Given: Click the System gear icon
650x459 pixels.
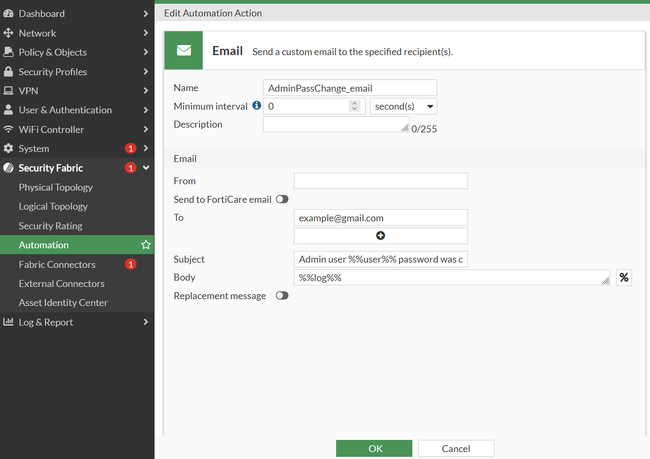Looking at the screenshot, I should (x=9, y=149).
